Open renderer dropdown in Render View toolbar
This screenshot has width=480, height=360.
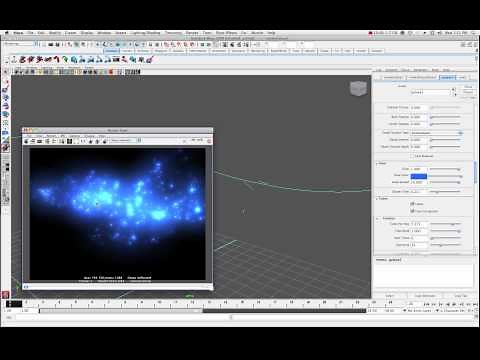(126, 141)
